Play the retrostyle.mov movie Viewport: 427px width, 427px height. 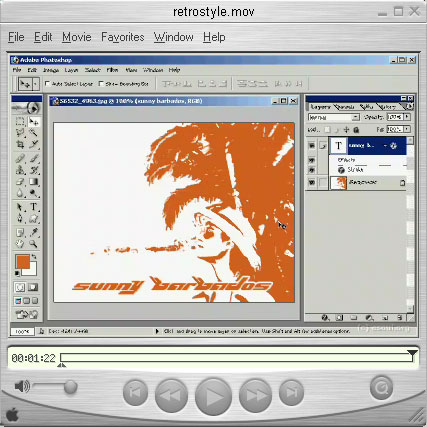[213, 396]
